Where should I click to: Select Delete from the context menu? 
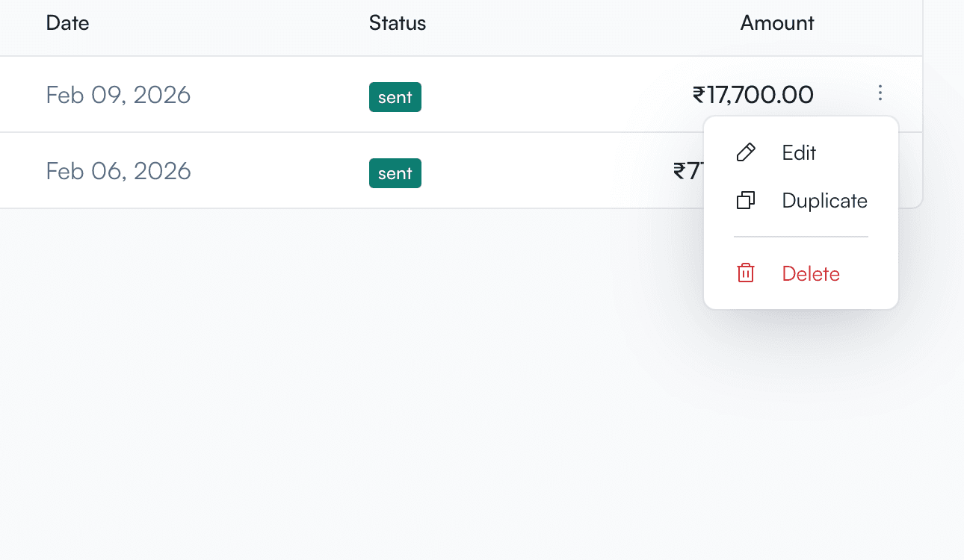[810, 273]
